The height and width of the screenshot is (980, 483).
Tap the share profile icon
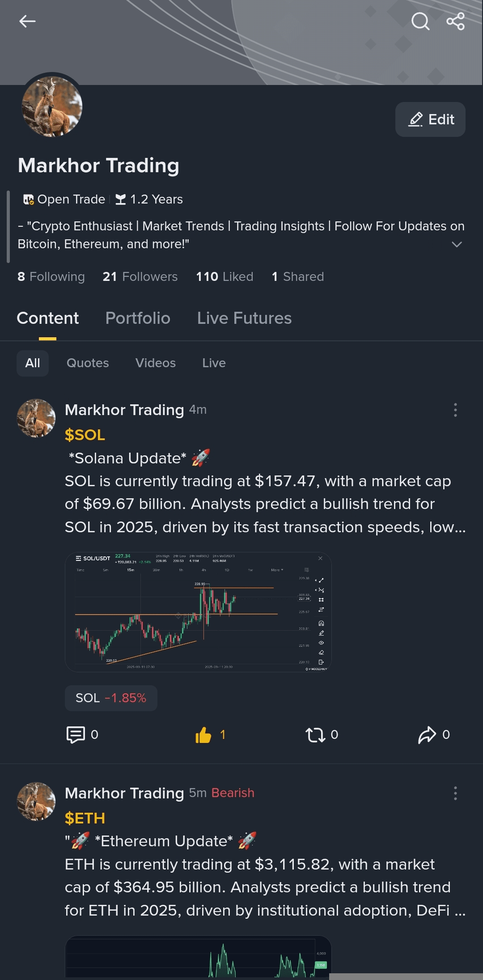click(x=455, y=21)
